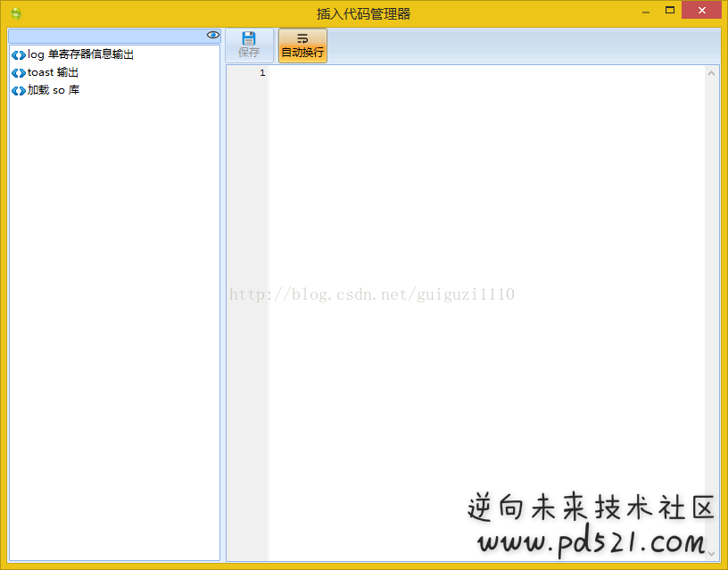The image size is (728, 570).
Task: Click the 保存 save button
Action: coord(249,45)
